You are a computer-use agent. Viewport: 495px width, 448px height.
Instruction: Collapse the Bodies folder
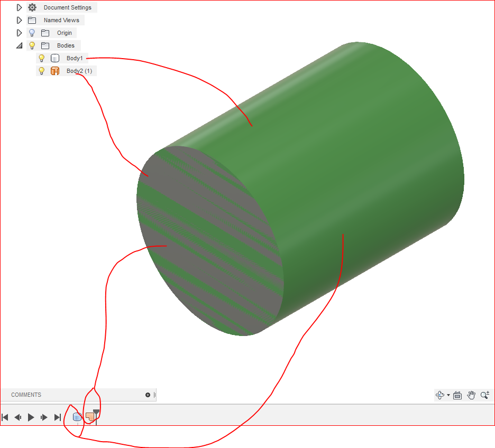[x=20, y=45]
